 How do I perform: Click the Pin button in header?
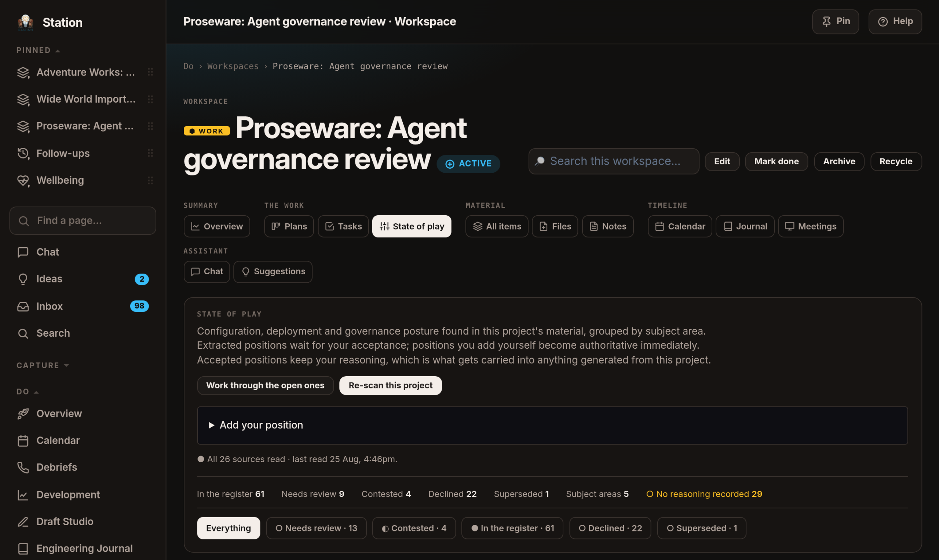click(835, 22)
